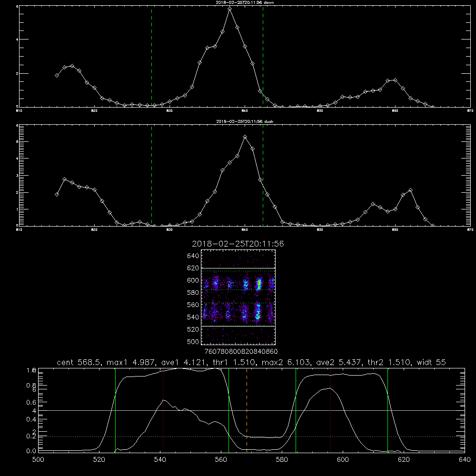Click x-axis label 580 of bottom plot
Image resolution: width=476 pixels, height=476 pixels.
(x=282, y=460)
